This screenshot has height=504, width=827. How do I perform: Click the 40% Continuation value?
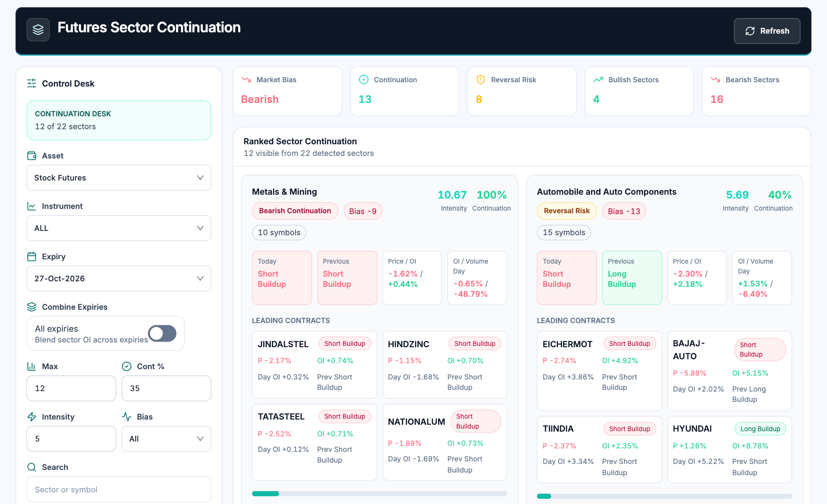(x=780, y=195)
